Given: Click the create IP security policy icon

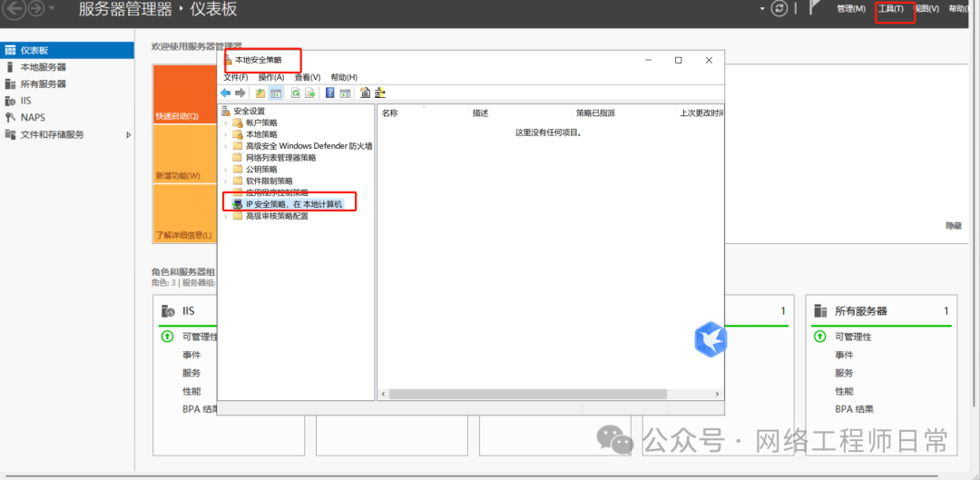Looking at the screenshot, I should (x=366, y=93).
